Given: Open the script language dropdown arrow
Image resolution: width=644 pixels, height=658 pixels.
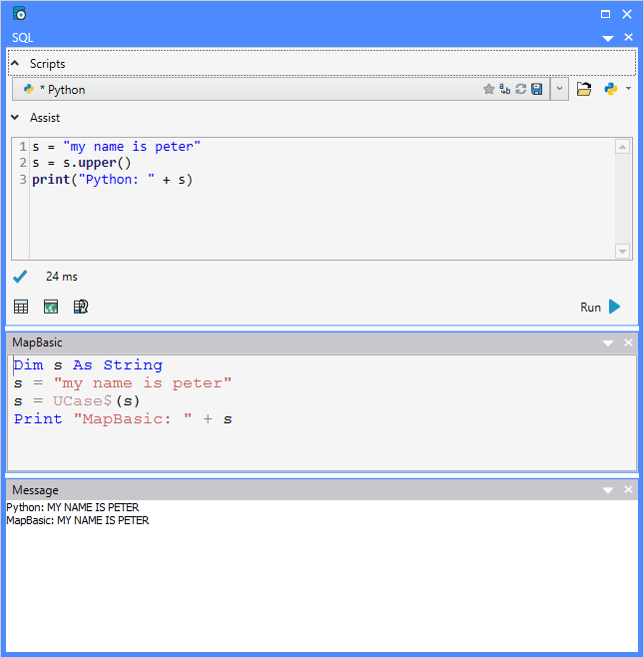Looking at the screenshot, I should (x=628, y=89).
